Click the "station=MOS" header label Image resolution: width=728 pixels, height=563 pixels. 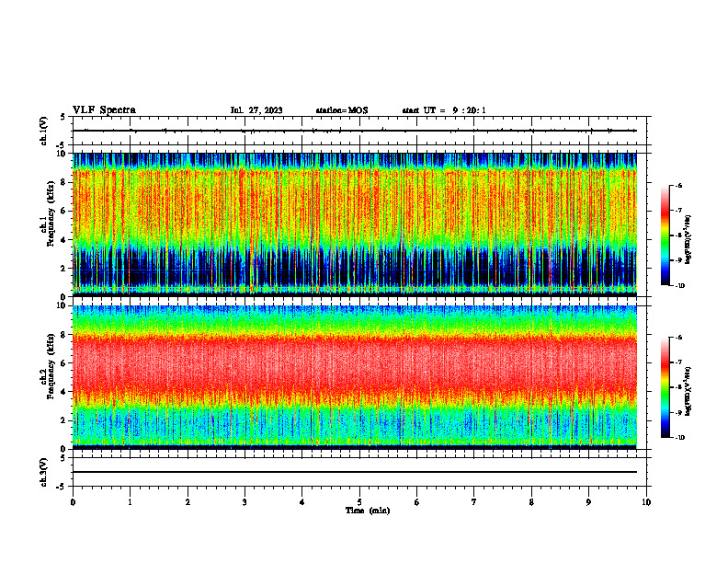[342, 110]
